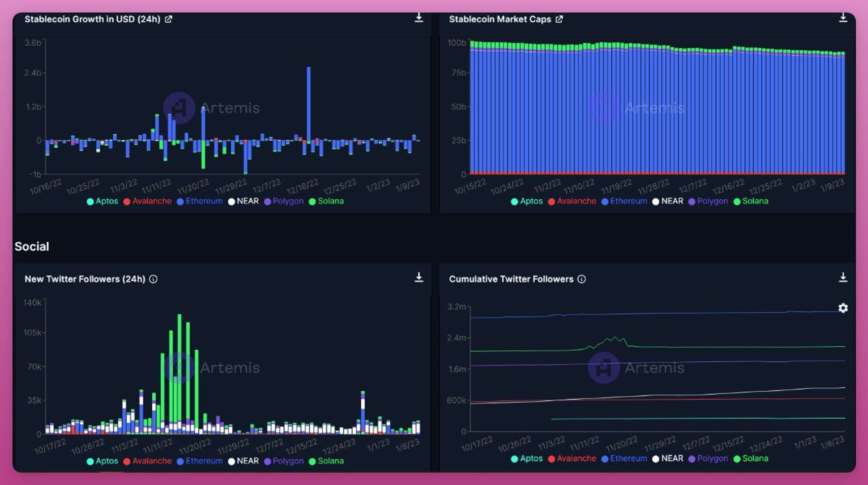This screenshot has width=868, height=485.
Task: Download the Stablecoin Market Caps chart
Action: [843, 17]
